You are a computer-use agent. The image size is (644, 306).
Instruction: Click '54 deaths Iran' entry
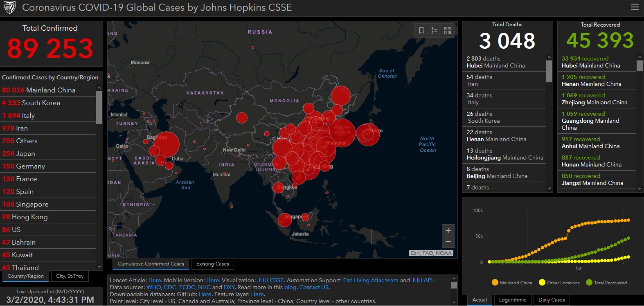point(504,81)
